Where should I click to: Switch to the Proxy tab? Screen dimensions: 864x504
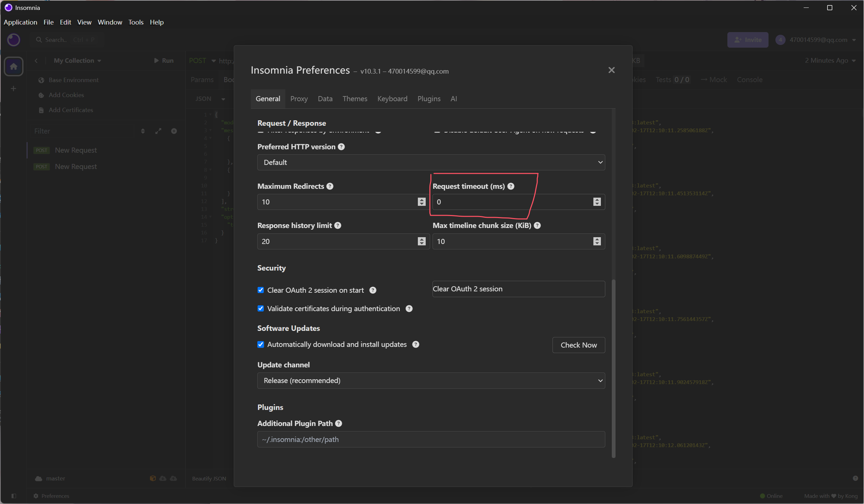point(299,99)
